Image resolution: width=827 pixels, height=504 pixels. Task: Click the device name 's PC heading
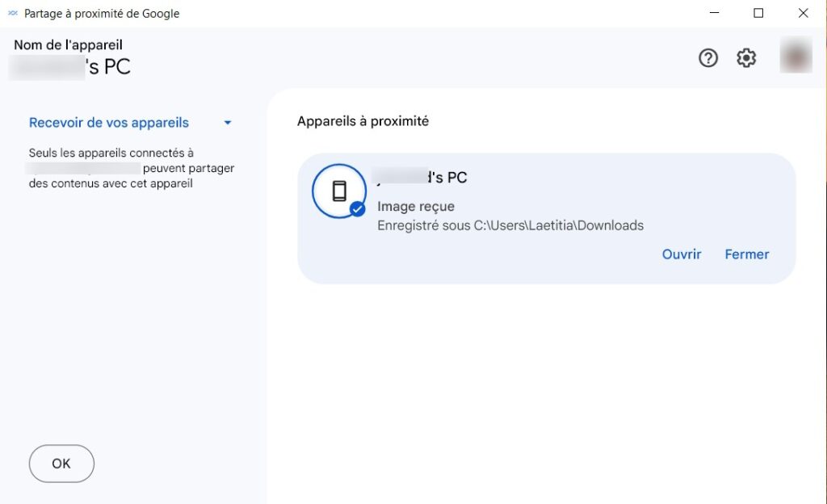[69, 67]
